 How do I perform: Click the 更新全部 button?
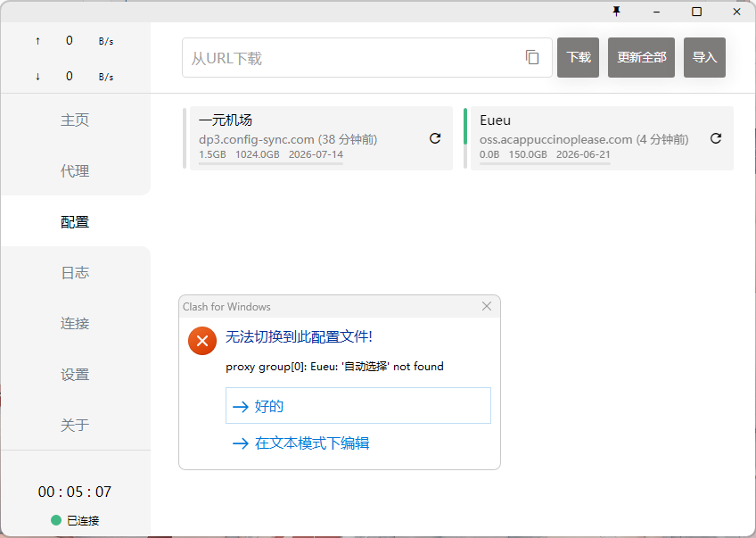641,57
